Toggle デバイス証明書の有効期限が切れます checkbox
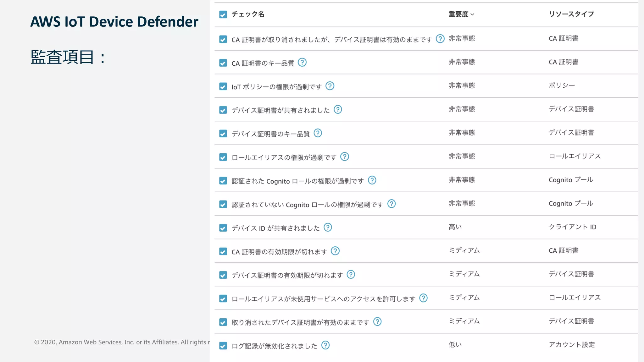The width and height of the screenshot is (644, 362). pyautogui.click(x=223, y=275)
